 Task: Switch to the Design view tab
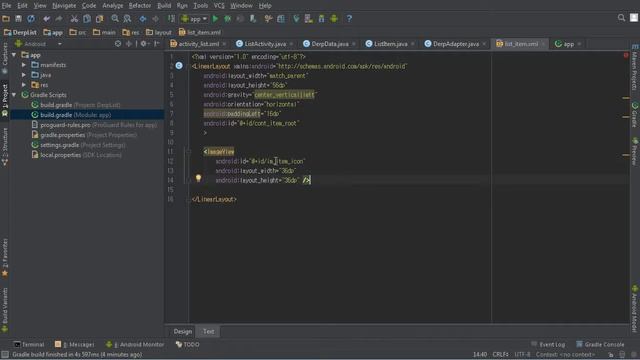(182, 331)
